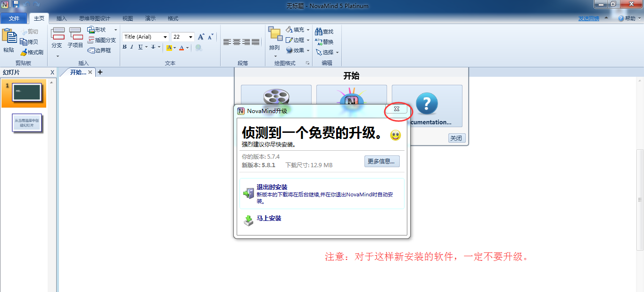Insert a sub-item with 子项目 icon
This screenshot has width=644, height=292.
point(75,34)
